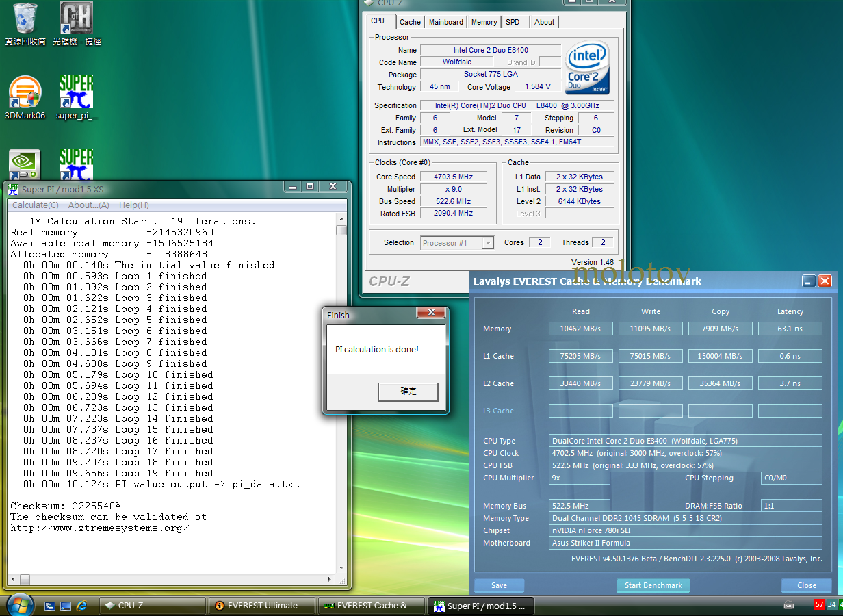The width and height of the screenshot is (843, 616).
Task: Click the xtremesystems.org URL line in Super PI
Action: coord(100,528)
